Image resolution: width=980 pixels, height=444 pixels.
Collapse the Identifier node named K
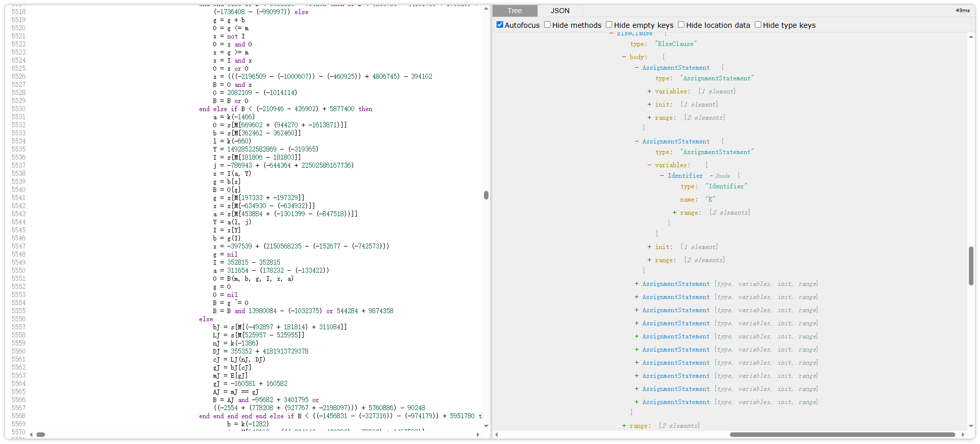(662, 176)
